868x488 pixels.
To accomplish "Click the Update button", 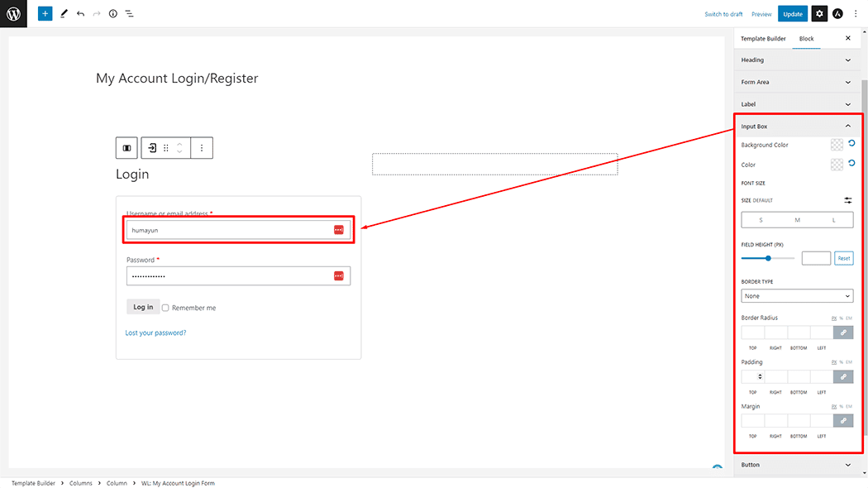I will 793,13.
